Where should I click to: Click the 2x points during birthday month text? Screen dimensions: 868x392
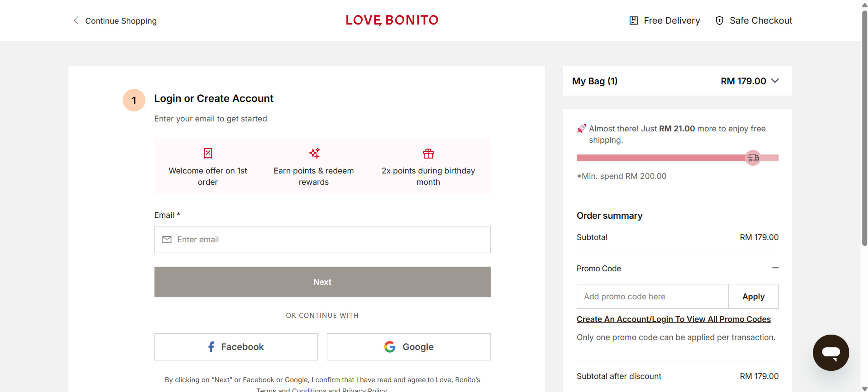(x=428, y=176)
